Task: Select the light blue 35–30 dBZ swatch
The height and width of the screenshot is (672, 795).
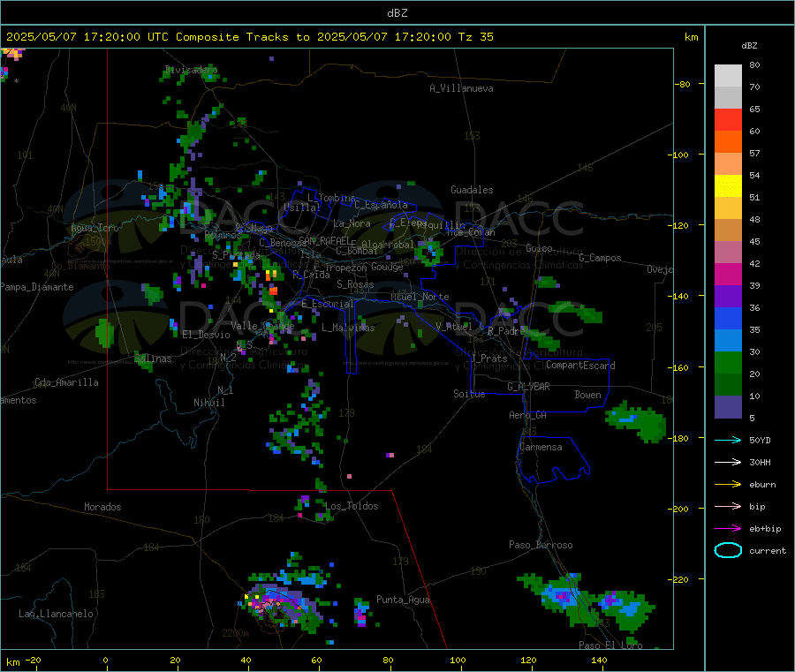Action: 728,341
